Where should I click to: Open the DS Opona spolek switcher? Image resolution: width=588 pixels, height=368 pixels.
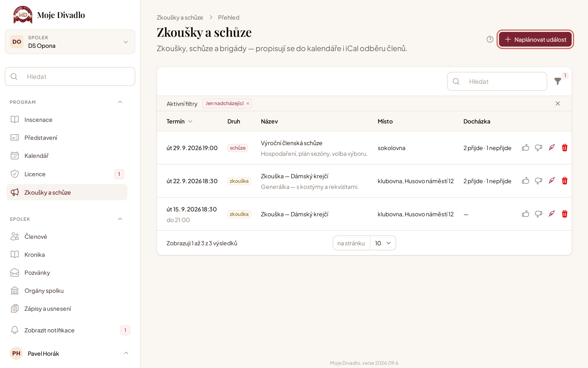click(70, 42)
